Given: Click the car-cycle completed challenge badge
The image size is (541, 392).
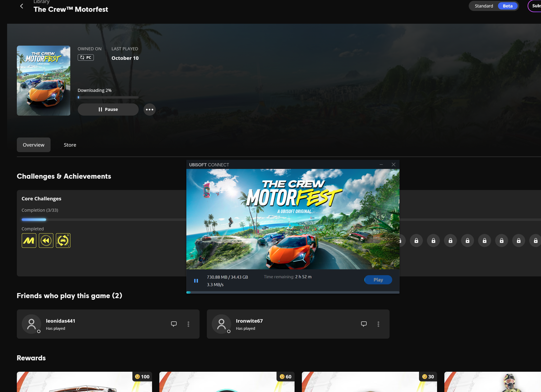Looking at the screenshot, I should 63,241.
